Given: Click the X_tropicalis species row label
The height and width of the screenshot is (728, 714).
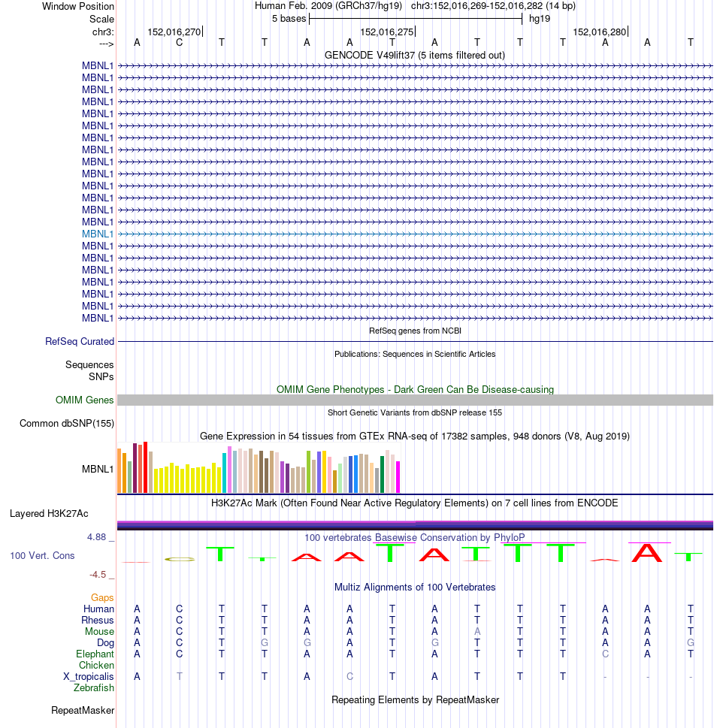Looking at the screenshot, I should (x=88, y=676).
